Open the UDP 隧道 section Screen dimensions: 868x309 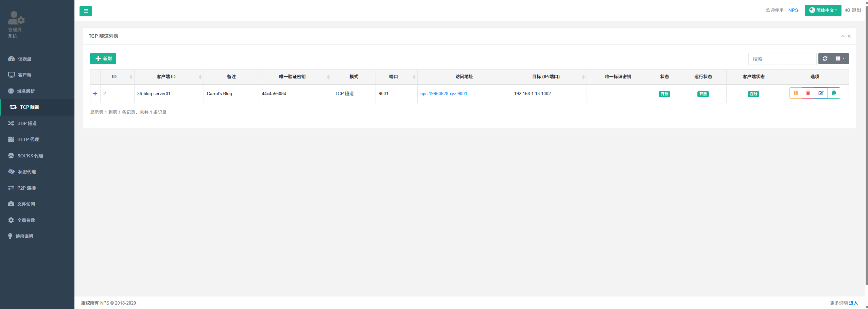click(27, 123)
